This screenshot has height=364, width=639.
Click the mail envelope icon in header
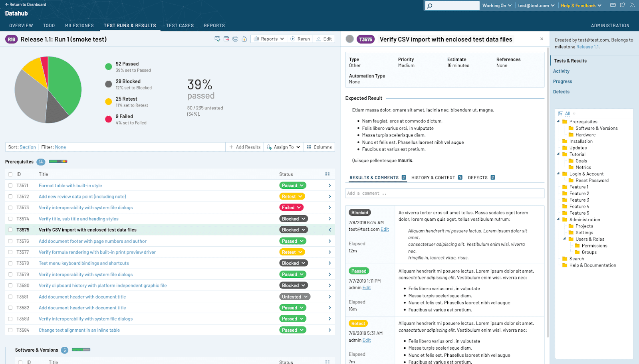click(613, 5)
